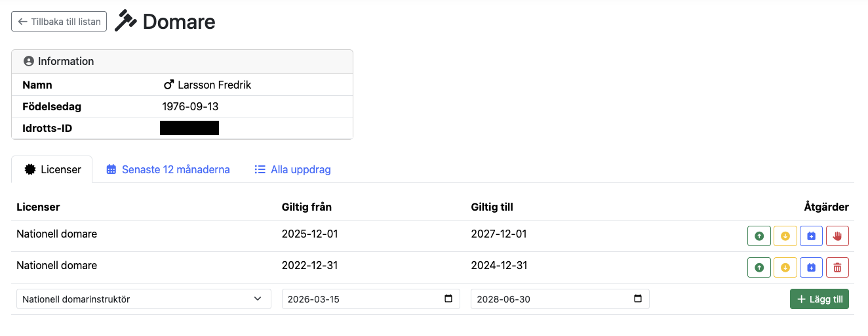Click yellow down-arrow on 2025-12-01 license row
Image resolution: width=868 pixels, height=336 pixels.
point(785,236)
